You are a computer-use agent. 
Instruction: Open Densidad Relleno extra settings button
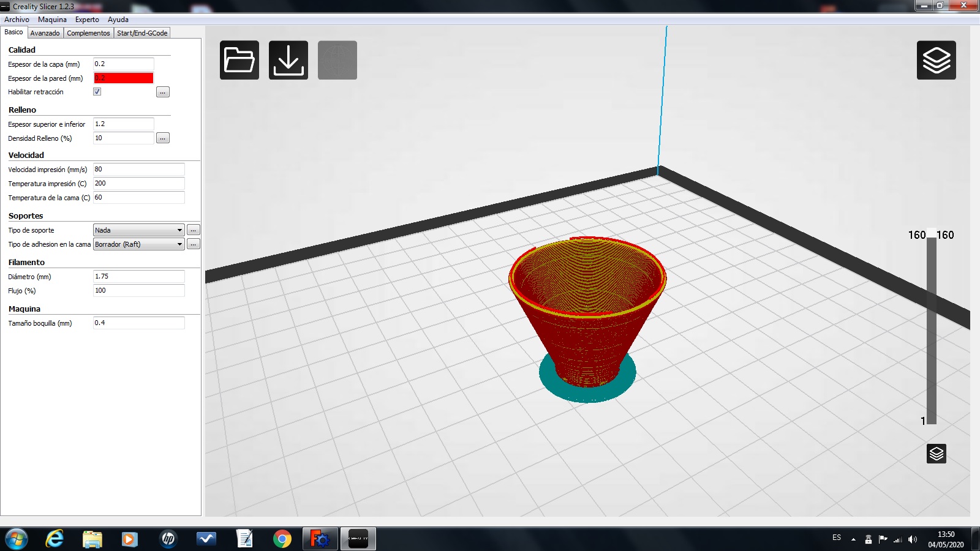click(x=162, y=138)
